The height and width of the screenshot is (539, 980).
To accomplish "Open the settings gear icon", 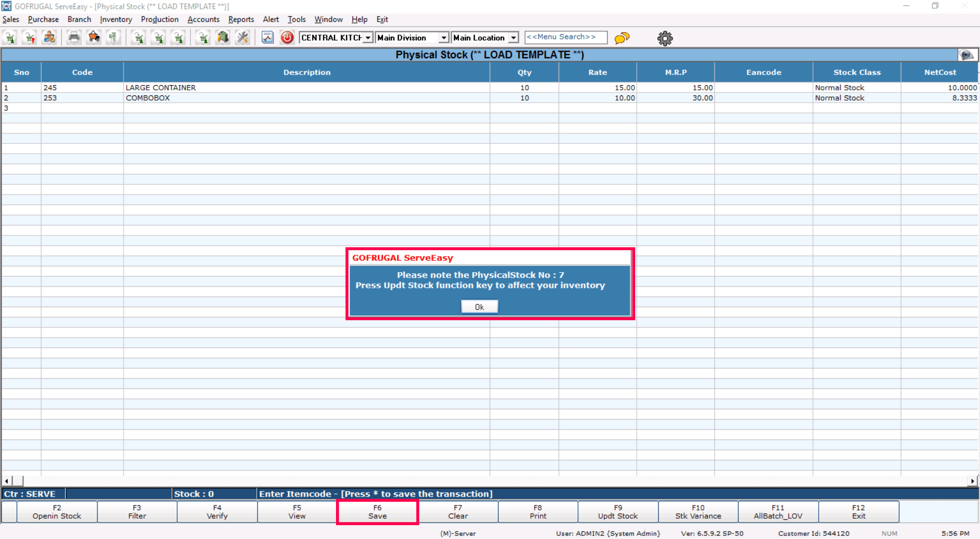I will pos(664,38).
